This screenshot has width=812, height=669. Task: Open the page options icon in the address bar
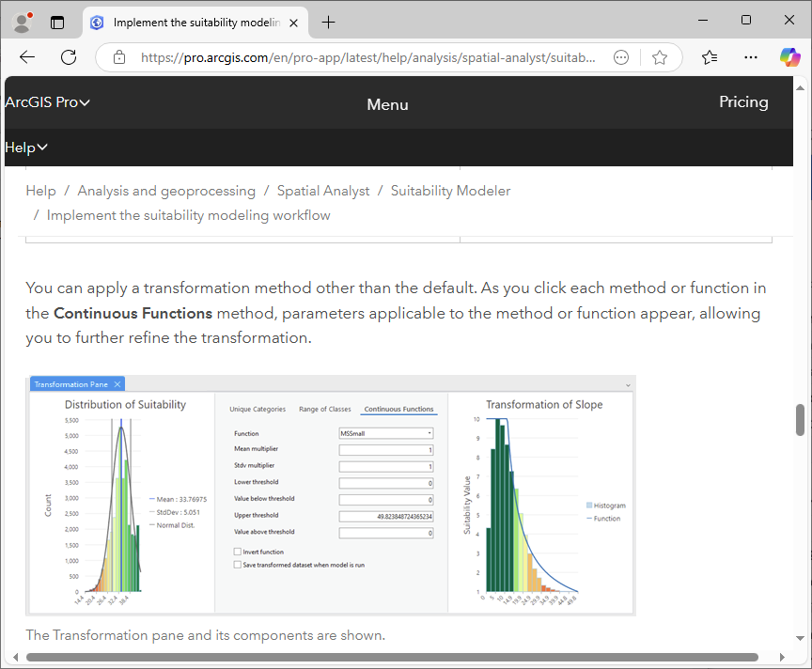coord(621,57)
